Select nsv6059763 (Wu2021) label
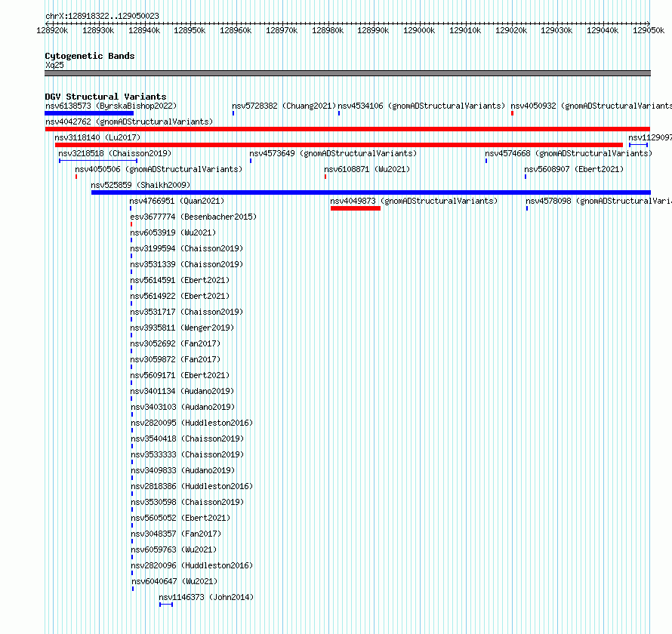Viewport: 672px width, 634px height. coord(174,549)
